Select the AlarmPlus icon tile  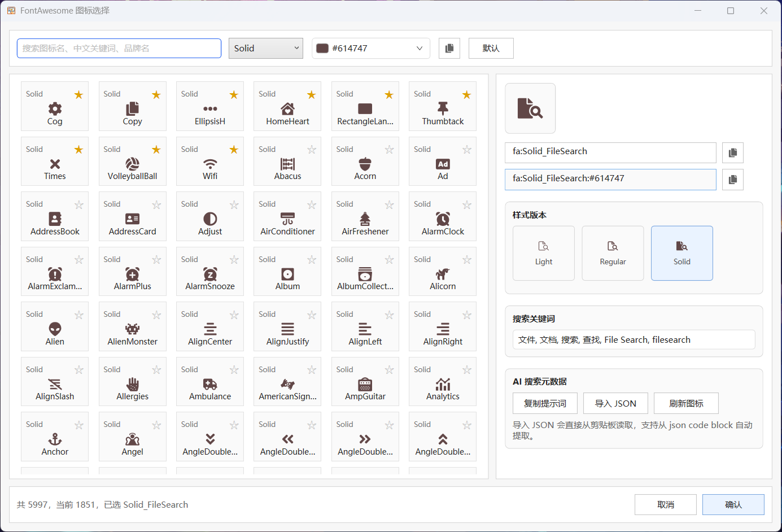coord(133,272)
